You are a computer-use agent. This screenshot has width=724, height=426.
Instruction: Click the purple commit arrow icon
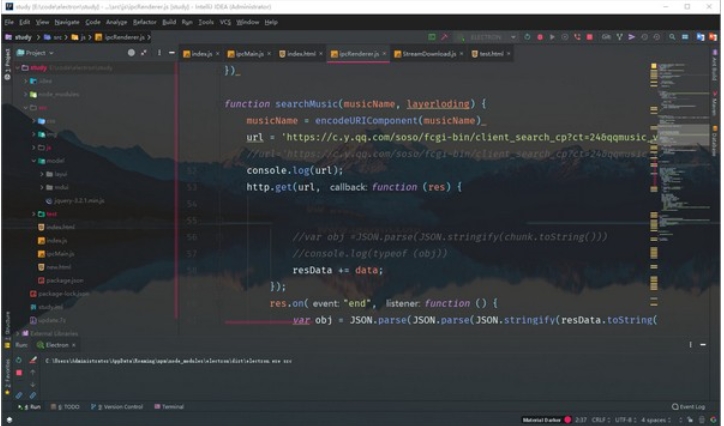coord(632,37)
